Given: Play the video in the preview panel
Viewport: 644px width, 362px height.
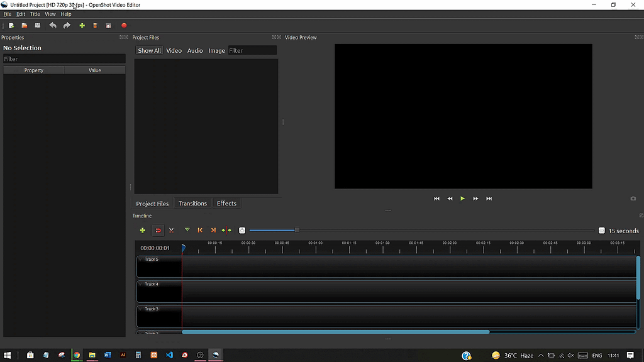Looking at the screenshot, I should pos(462,198).
